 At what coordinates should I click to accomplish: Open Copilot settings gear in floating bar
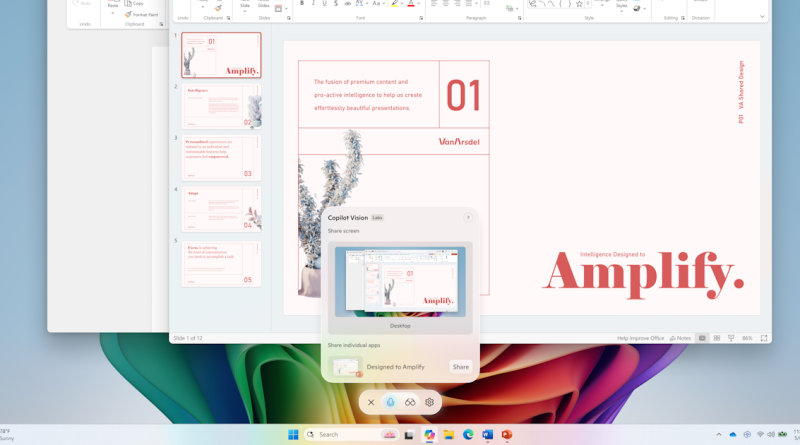pyautogui.click(x=430, y=402)
